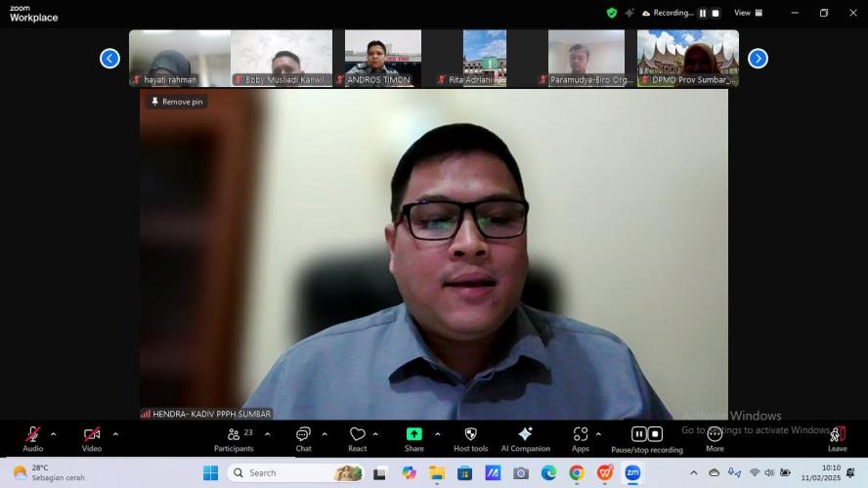Viewport: 868px width, 488px height.
Task: Expand video options arrow next to Video
Action: point(115,434)
